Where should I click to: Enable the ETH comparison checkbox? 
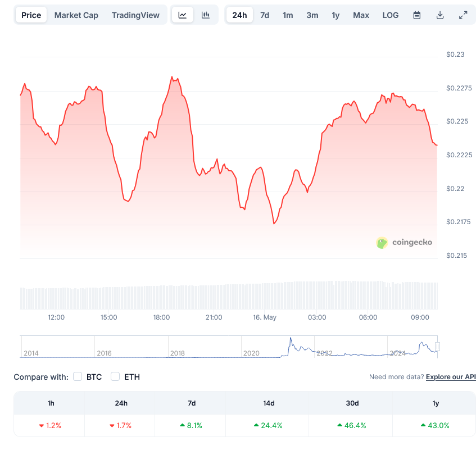[115, 377]
